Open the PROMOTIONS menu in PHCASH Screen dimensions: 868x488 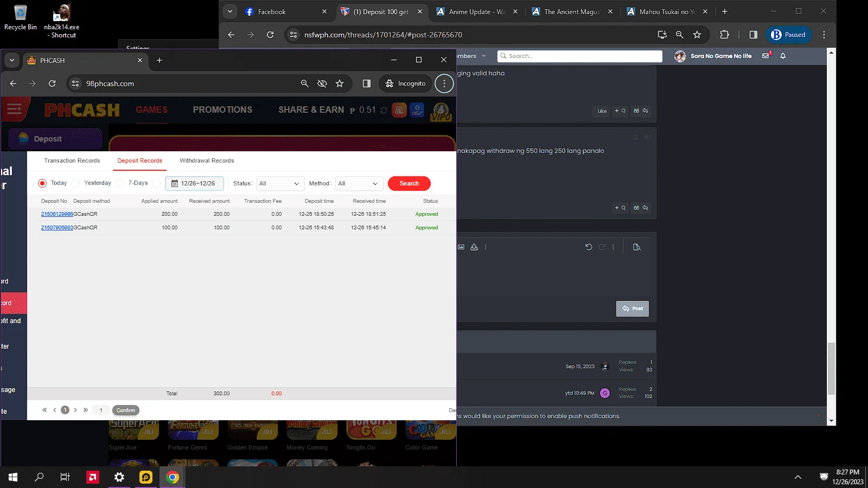pos(222,110)
